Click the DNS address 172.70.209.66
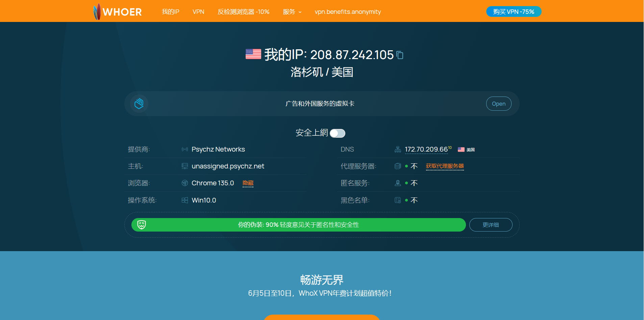This screenshot has height=320, width=644. 426,149
